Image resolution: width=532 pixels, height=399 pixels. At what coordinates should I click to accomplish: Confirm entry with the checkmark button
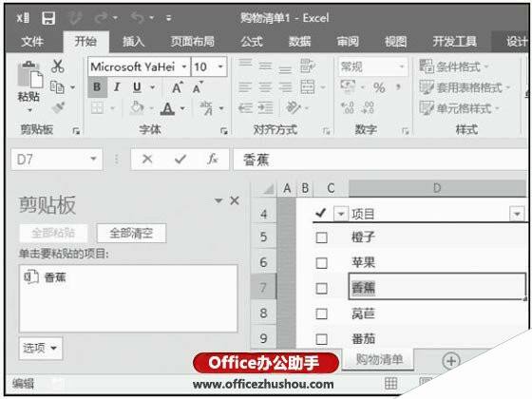pyautogui.click(x=180, y=159)
